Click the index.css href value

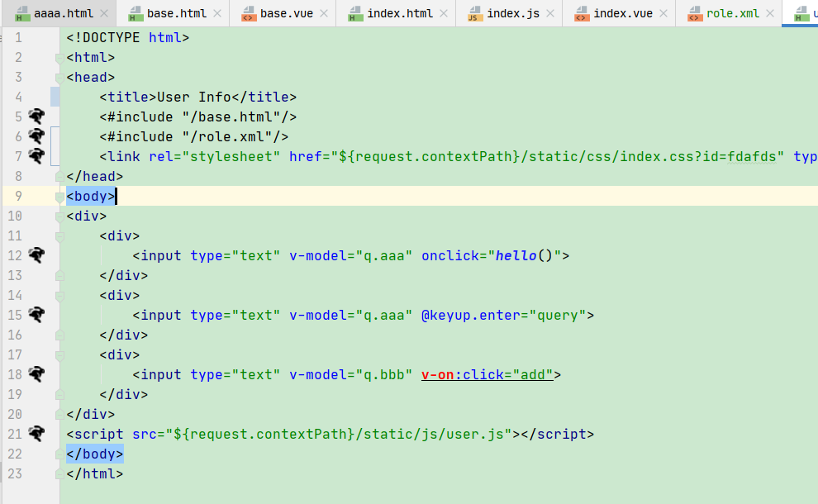(x=557, y=156)
